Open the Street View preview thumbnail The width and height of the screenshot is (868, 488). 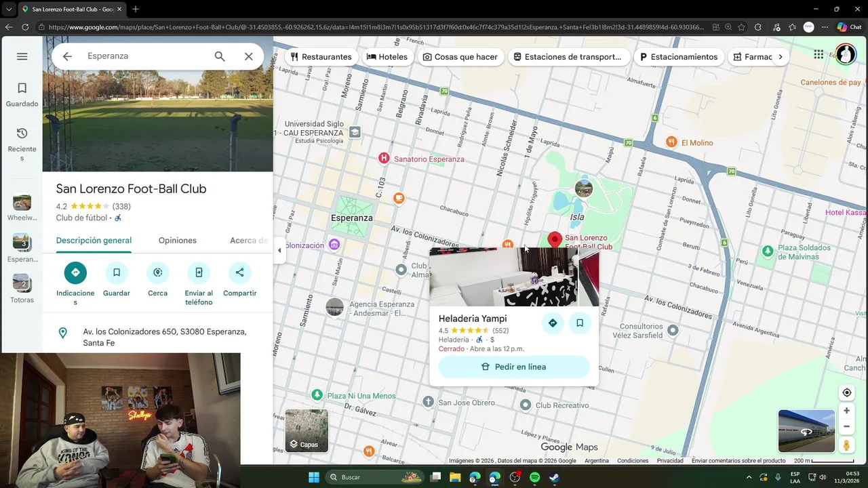click(806, 431)
